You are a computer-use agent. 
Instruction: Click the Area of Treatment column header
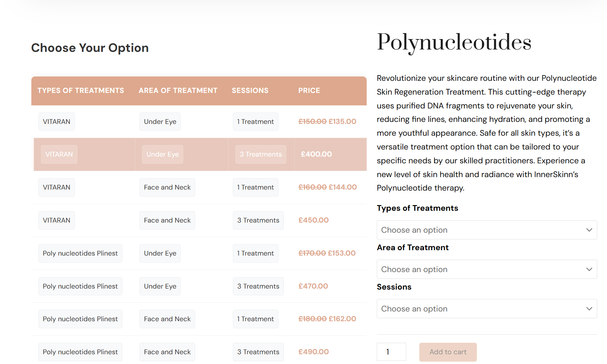coord(178,91)
